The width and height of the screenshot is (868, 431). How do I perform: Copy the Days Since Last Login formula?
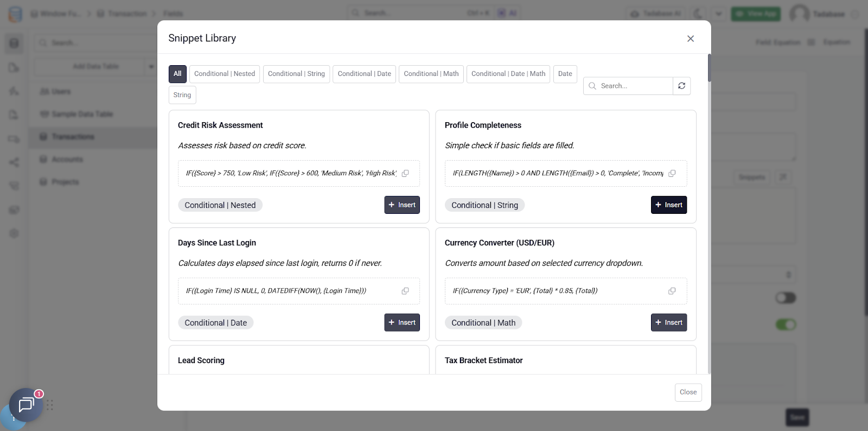pos(405,291)
